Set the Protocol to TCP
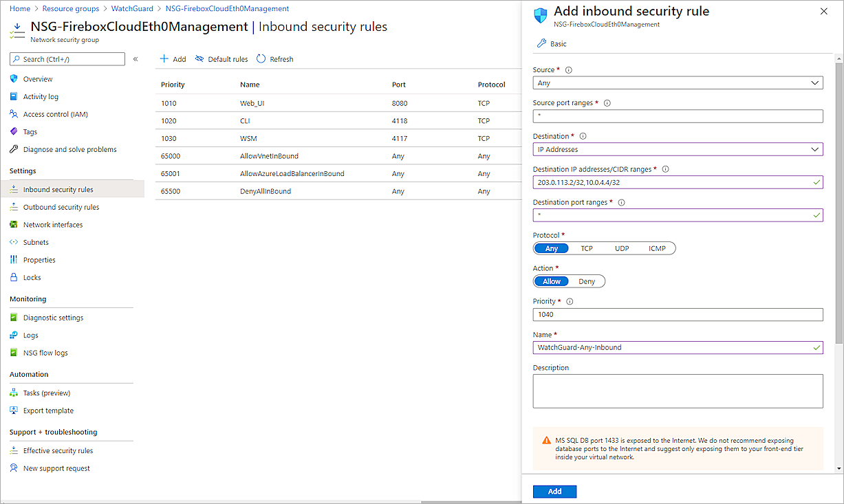Viewport: 844px width, 504px height. pyautogui.click(x=586, y=248)
